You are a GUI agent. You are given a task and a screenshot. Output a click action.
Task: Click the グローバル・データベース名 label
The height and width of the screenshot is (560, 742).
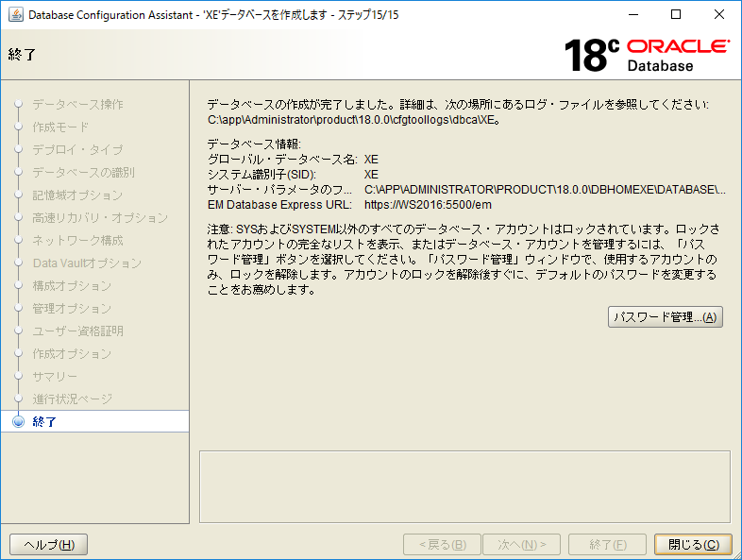(x=282, y=160)
